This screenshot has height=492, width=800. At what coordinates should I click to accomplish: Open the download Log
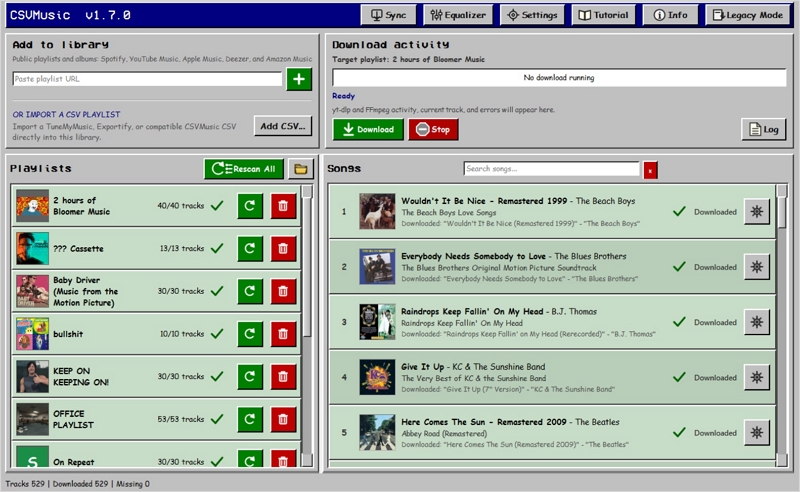pos(763,129)
